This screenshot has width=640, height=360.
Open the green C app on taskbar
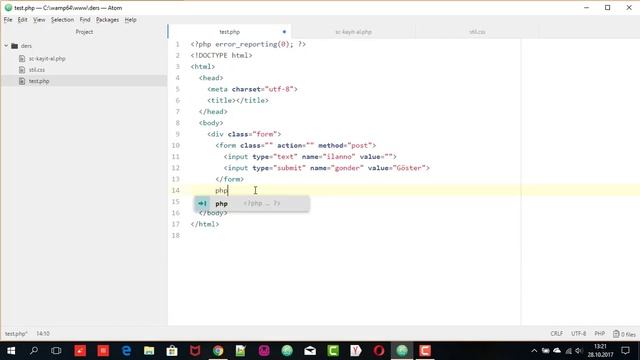click(333, 351)
